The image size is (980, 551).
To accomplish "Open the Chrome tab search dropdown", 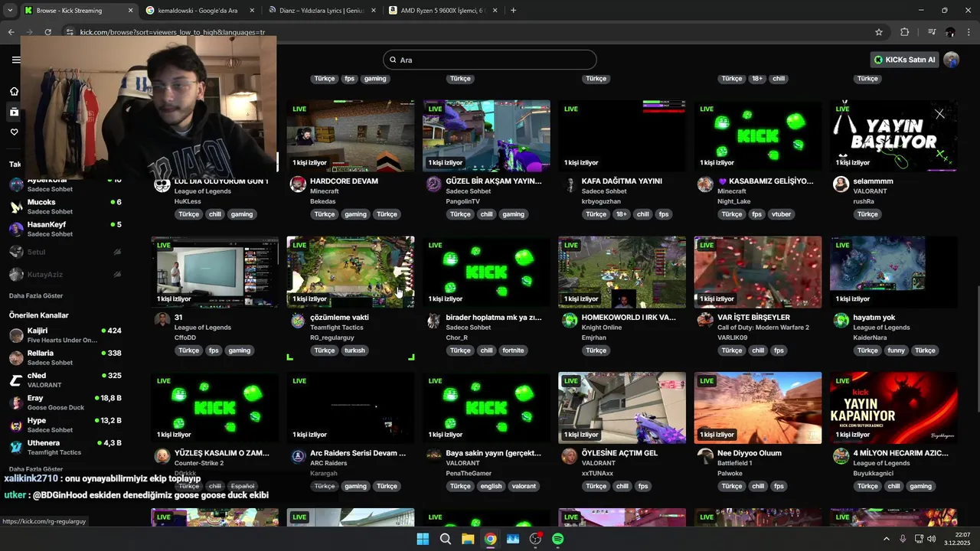I will click(x=10, y=11).
